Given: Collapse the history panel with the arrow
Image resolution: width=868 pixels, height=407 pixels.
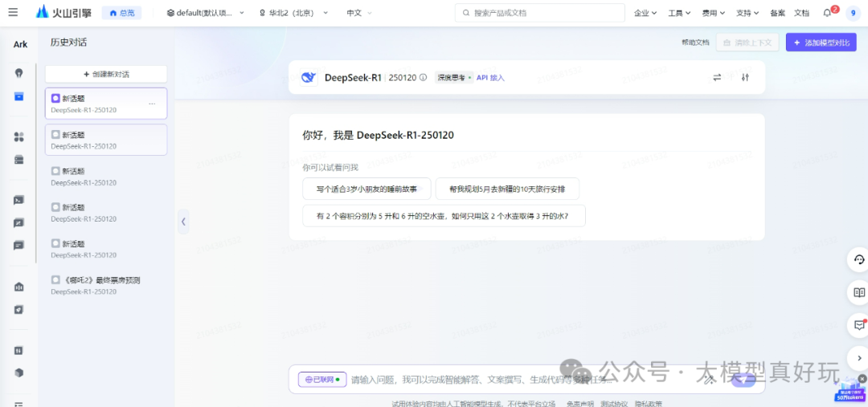Looking at the screenshot, I should point(183,222).
